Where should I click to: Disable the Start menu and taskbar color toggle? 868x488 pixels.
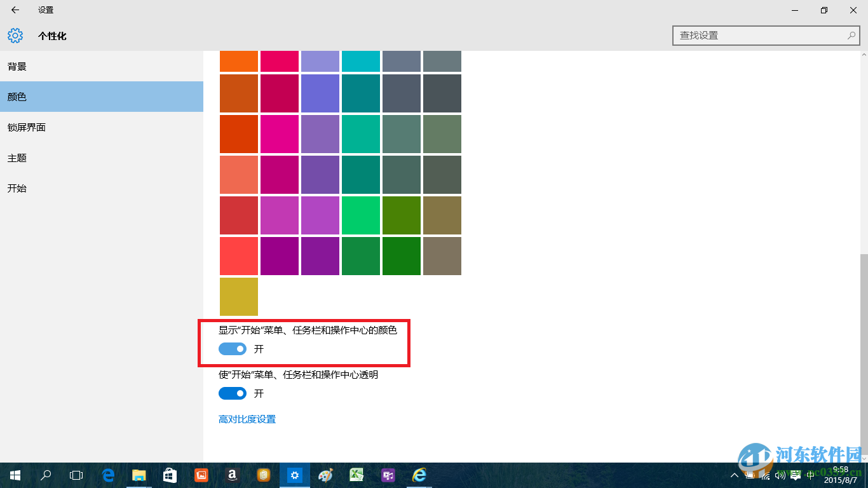coord(233,348)
